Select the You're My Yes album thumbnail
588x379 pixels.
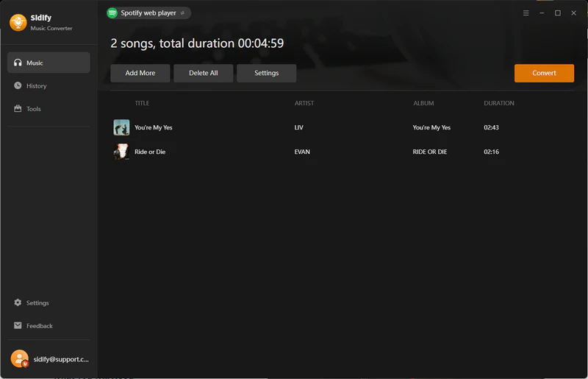coord(121,127)
